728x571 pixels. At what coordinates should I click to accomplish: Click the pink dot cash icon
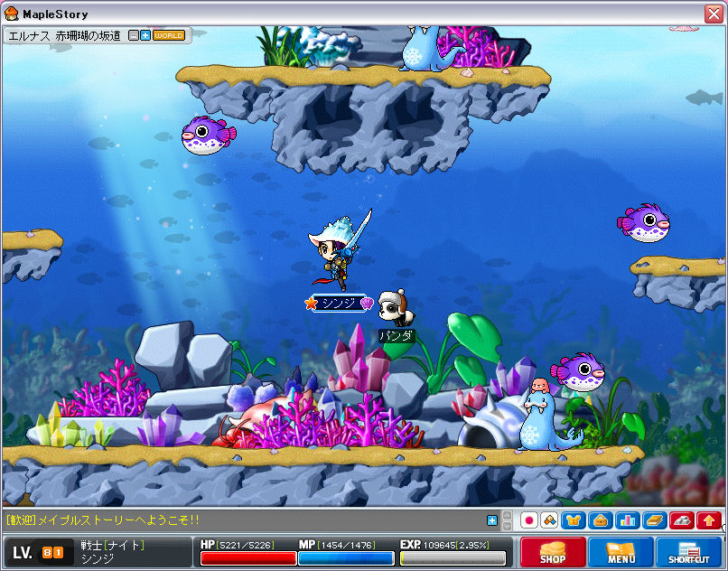tap(529, 520)
